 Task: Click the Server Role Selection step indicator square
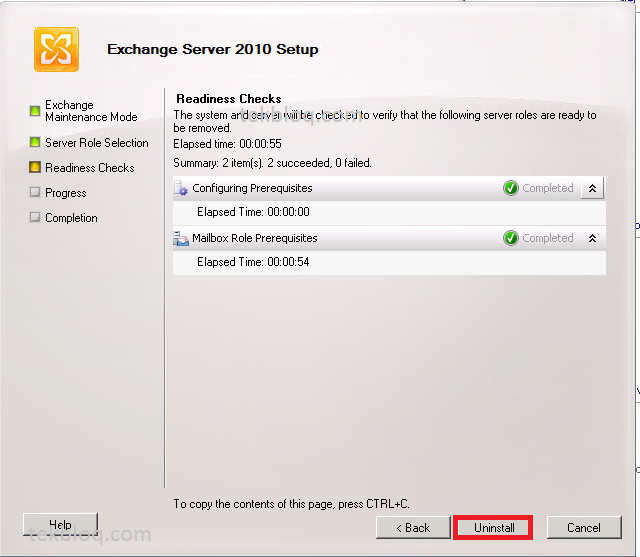pos(35,142)
